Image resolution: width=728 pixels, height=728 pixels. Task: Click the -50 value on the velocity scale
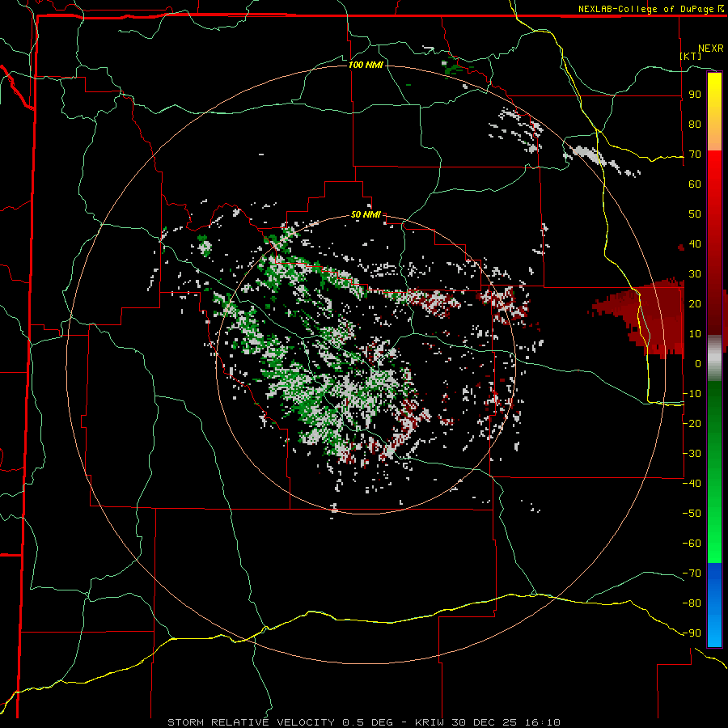click(x=692, y=514)
